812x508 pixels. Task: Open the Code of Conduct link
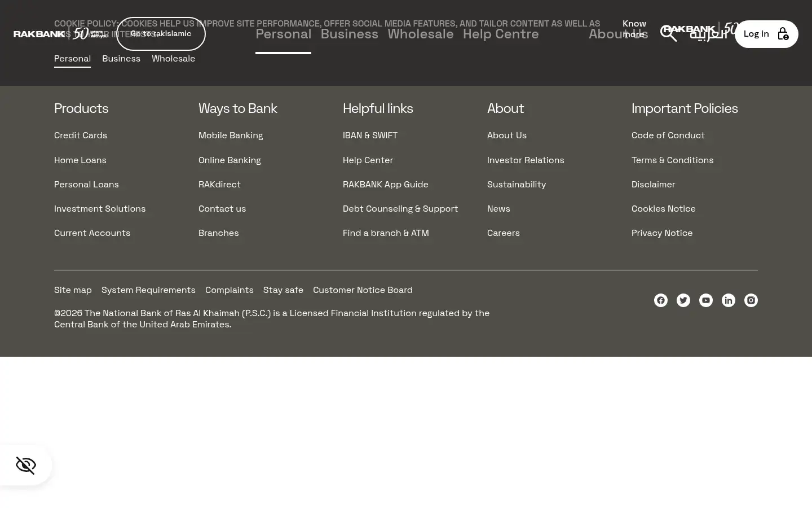pos(668,135)
